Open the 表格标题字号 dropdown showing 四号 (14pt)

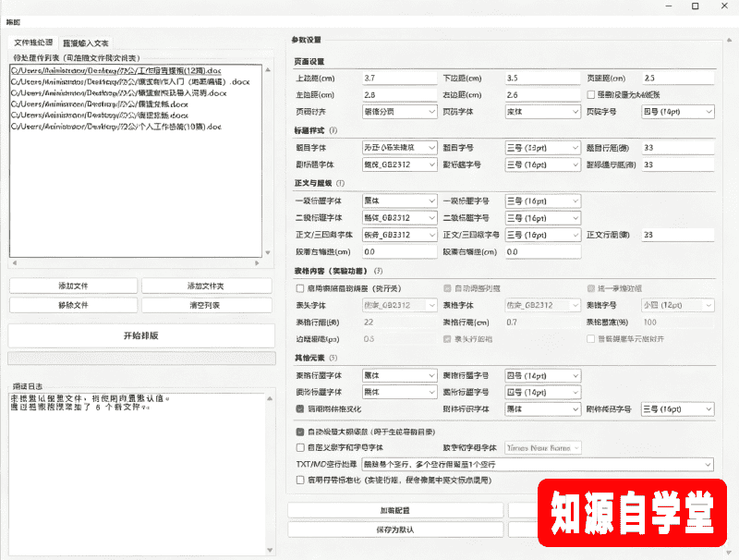click(542, 376)
